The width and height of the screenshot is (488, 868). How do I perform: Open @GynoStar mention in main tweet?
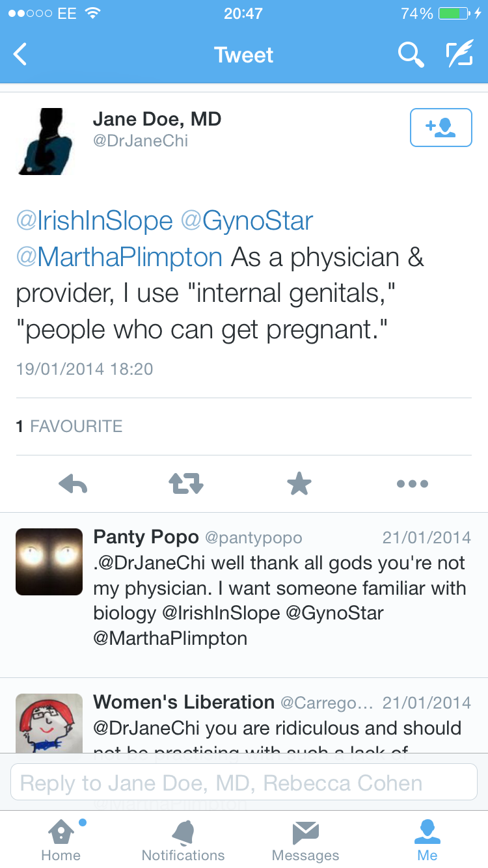point(247,221)
